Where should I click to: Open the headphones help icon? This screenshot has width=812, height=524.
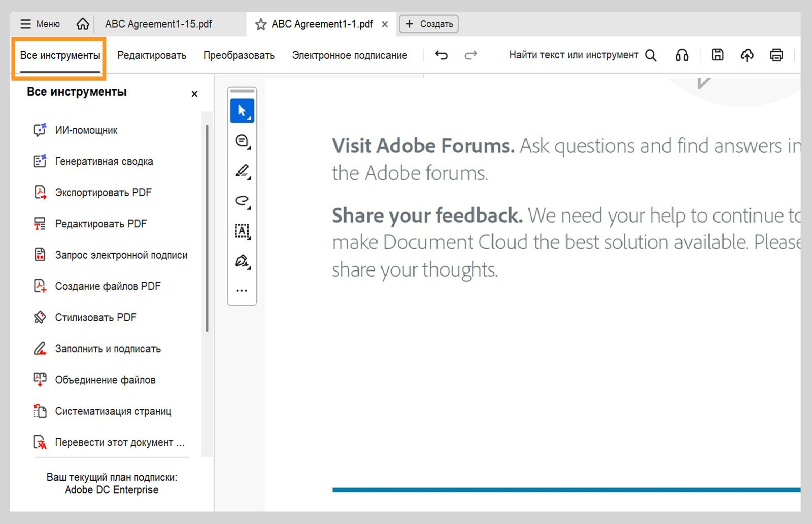point(682,55)
